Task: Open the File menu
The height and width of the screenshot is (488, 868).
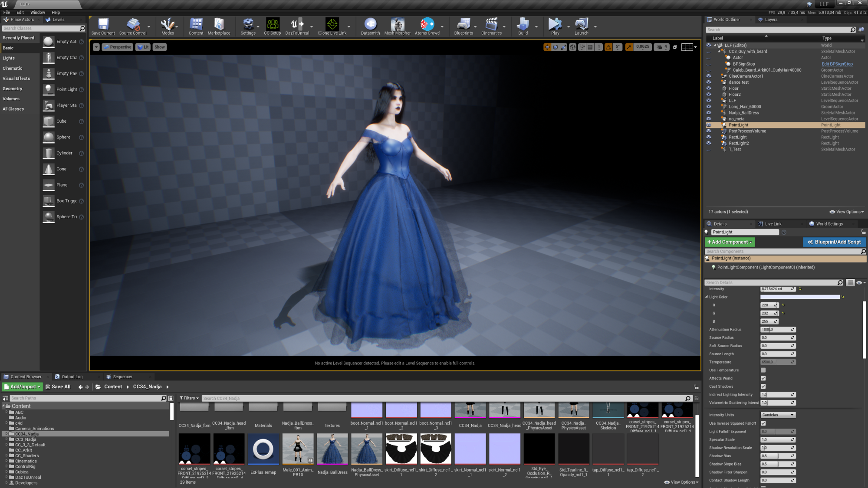Action: click(7, 13)
